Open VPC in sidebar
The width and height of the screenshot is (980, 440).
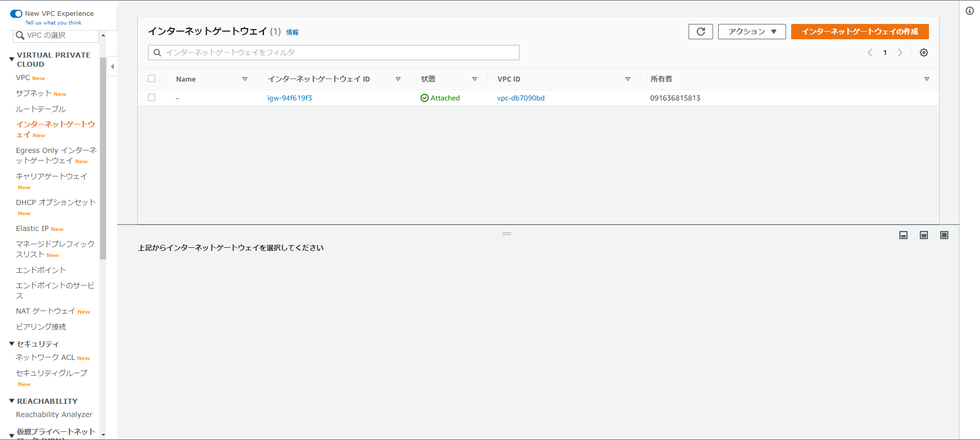pyautogui.click(x=23, y=77)
